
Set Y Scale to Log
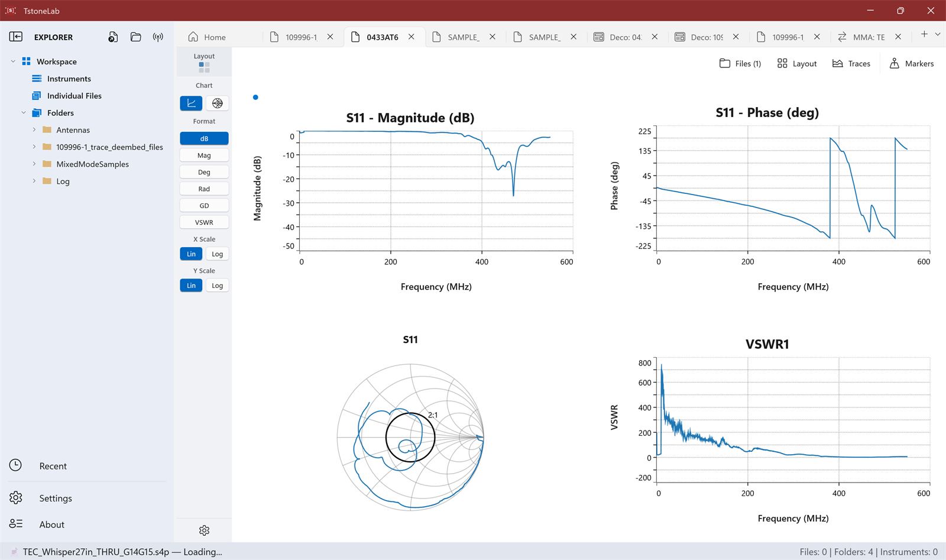217,285
